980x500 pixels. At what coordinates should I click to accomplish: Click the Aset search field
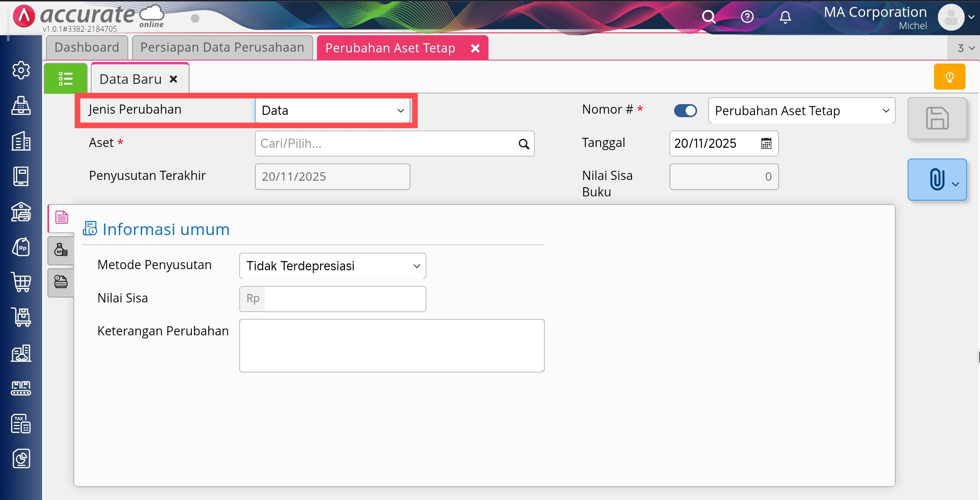pos(387,144)
